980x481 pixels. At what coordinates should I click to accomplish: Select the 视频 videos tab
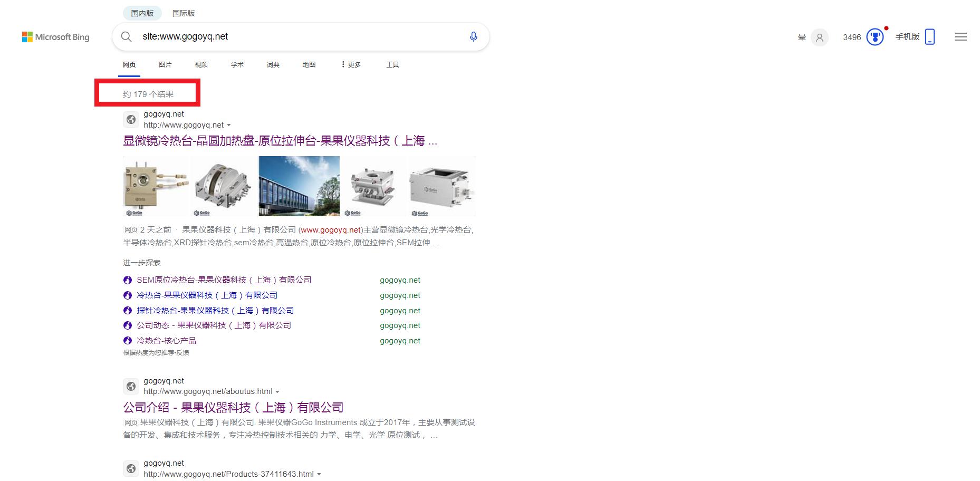[201, 64]
